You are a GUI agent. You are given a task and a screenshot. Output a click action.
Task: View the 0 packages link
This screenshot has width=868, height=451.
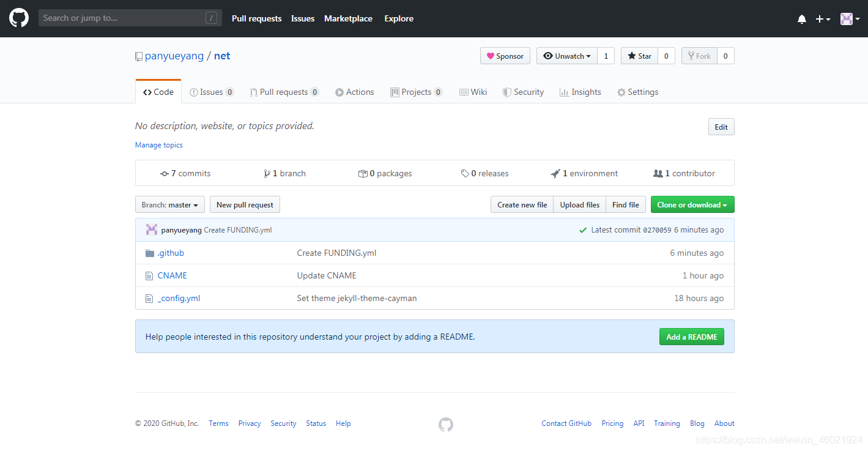click(385, 173)
